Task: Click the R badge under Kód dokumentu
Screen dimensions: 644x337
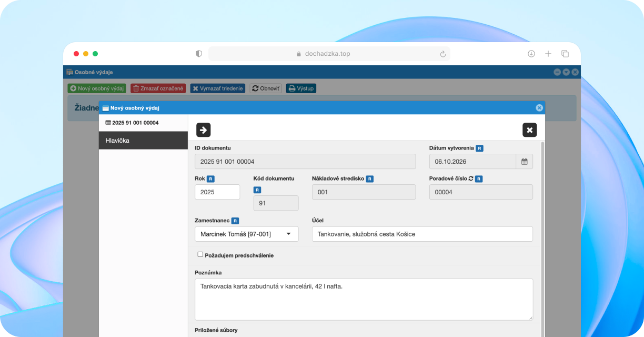Action: [x=257, y=190]
